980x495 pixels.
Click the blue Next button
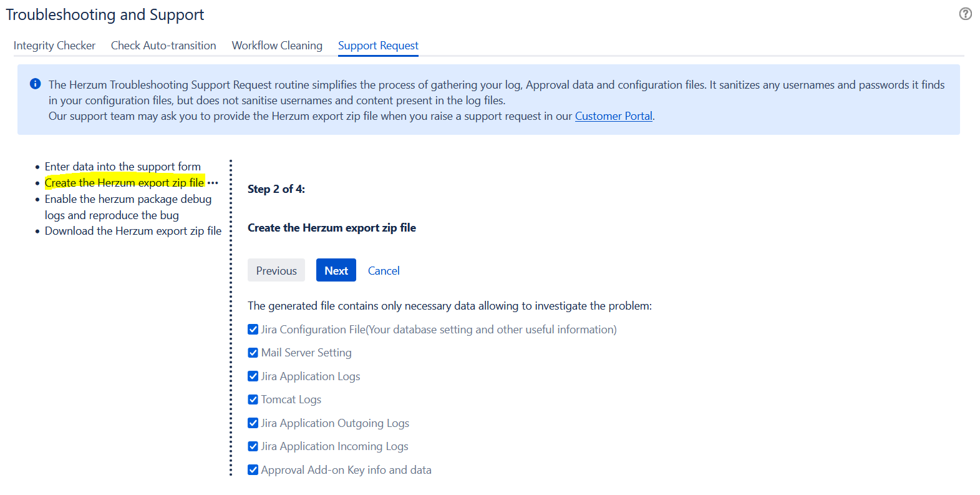[x=336, y=270]
